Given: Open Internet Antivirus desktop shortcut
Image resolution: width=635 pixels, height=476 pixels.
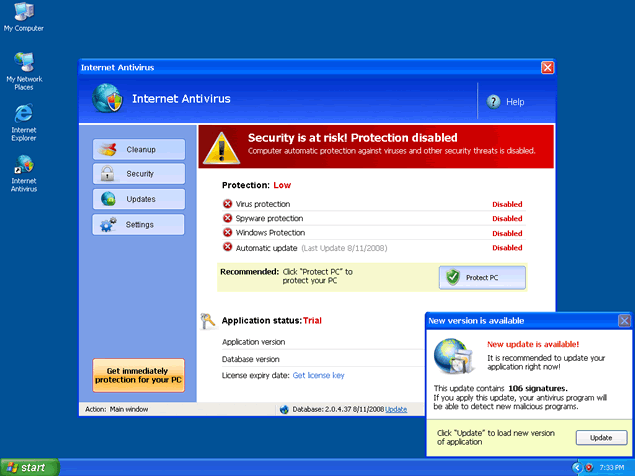Looking at the screenshot, I should [x=23, y=166].
